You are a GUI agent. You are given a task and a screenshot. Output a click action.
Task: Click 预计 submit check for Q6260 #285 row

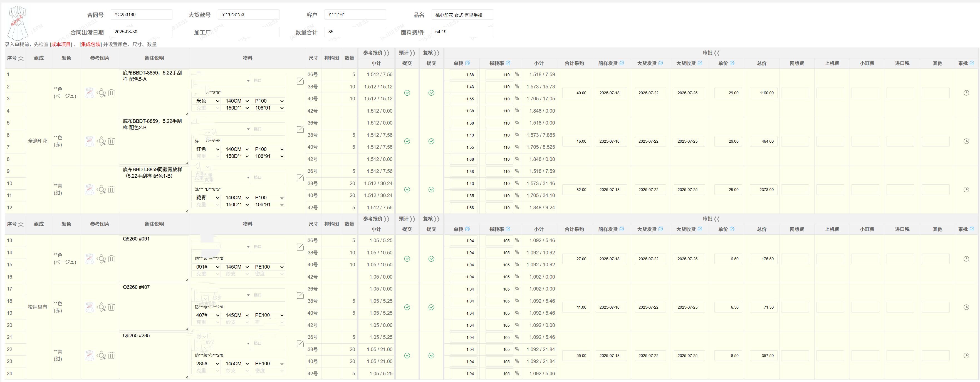(x=407, y=355)
